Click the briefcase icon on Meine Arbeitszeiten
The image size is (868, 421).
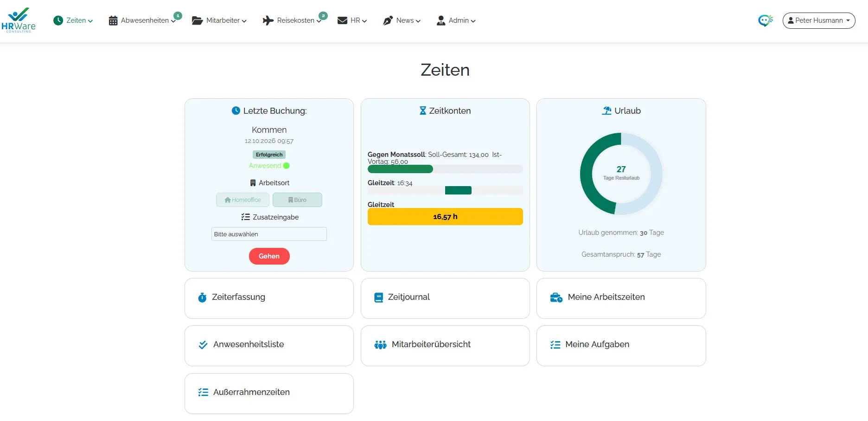click(556, 298)
